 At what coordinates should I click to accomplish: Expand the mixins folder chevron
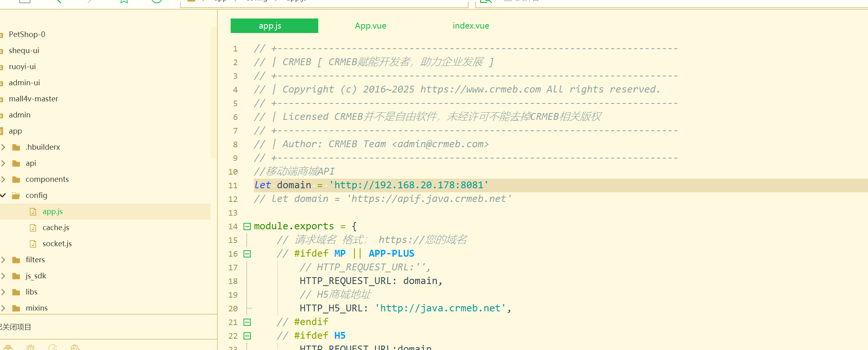[3, 308]
